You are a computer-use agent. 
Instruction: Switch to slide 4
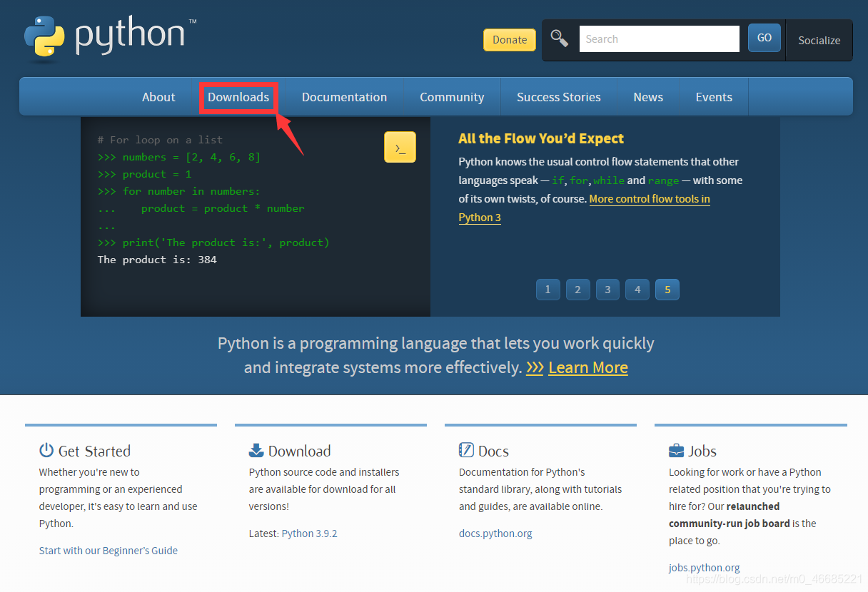pos(637,290)
